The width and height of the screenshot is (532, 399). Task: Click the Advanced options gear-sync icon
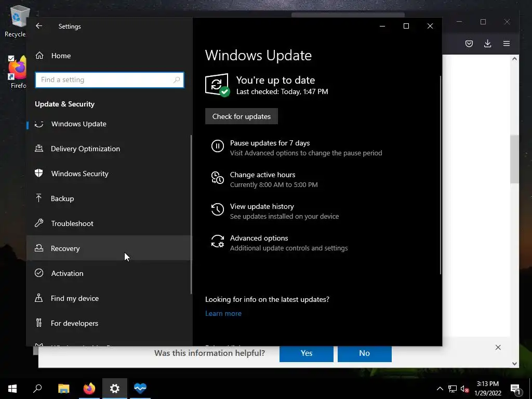[218, 241]
